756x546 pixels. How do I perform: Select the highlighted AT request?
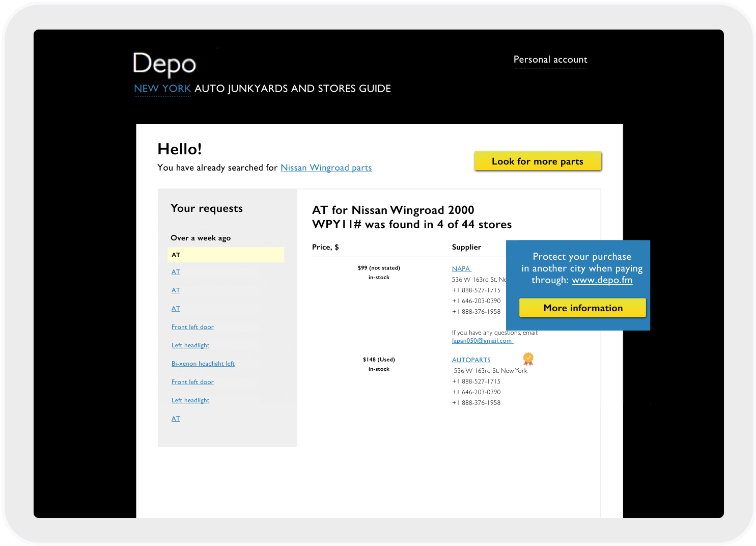click(x=226, y=255)
